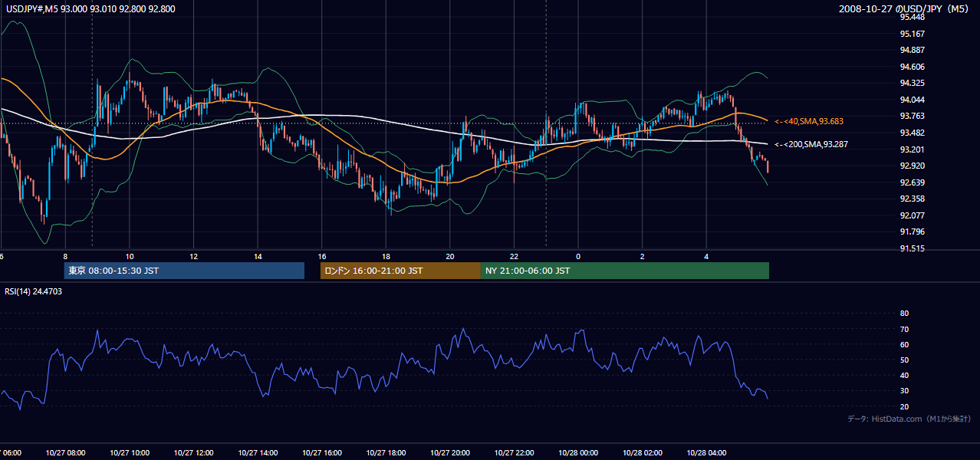980x460 pixels.
Task: Click the 10/28 04:00 date label
Action: click(706, 453)
